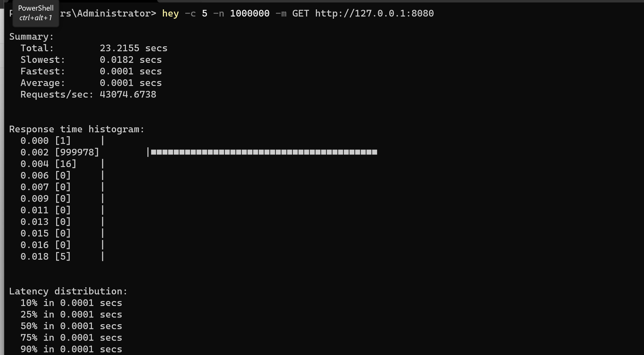Click the 0.006 [0] histogram row
The height and width of the screenshot is (355, 644).
point(62,175)
